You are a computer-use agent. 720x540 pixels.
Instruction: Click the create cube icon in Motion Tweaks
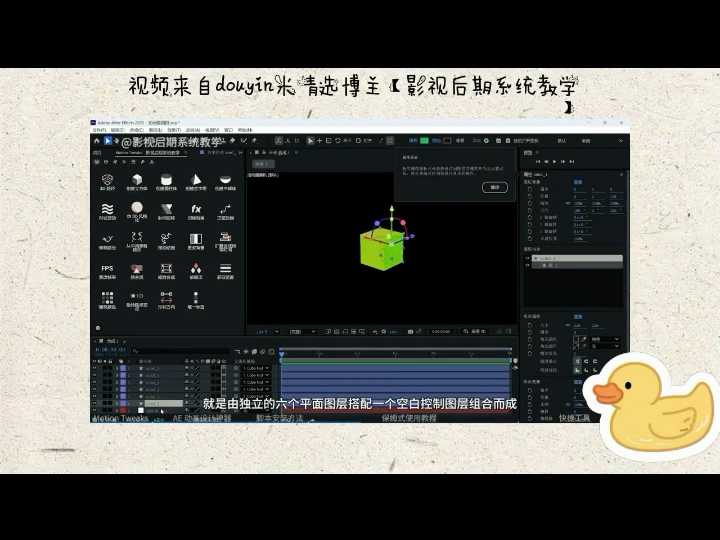137,180
